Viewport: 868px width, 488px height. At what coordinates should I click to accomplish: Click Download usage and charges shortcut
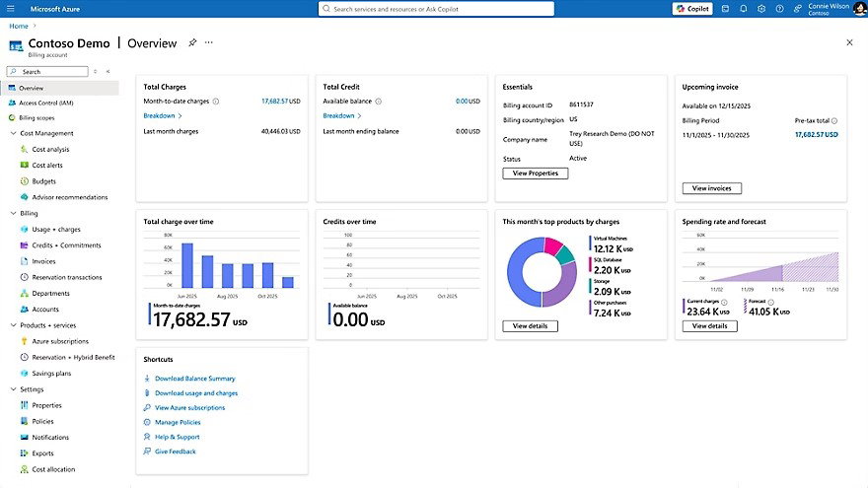[196, 392]
